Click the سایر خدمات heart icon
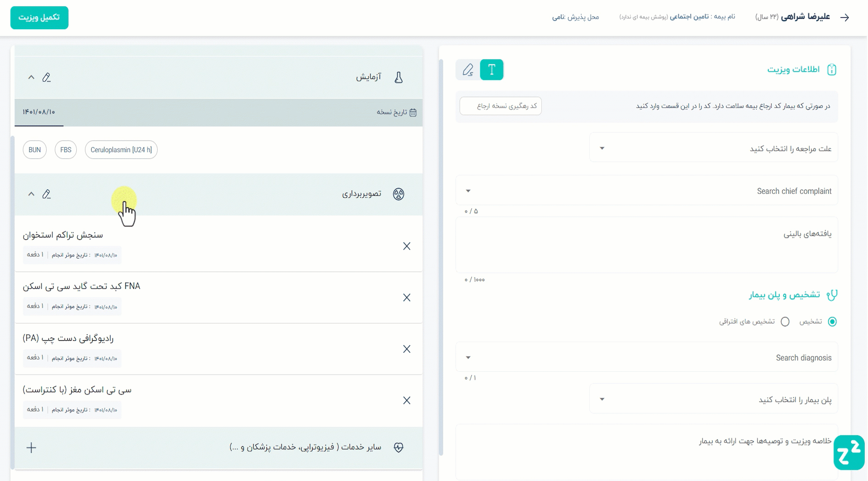 click(399, 448)
